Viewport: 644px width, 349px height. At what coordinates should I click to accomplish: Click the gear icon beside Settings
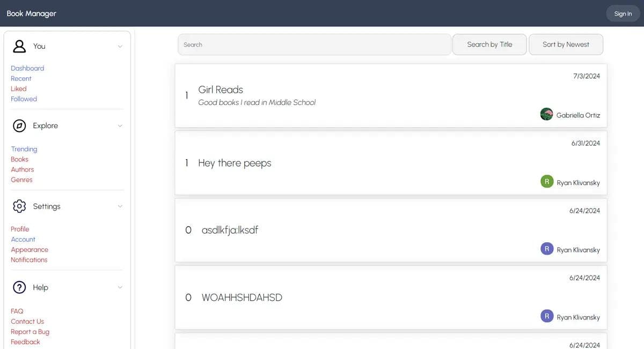pos(19,206)
